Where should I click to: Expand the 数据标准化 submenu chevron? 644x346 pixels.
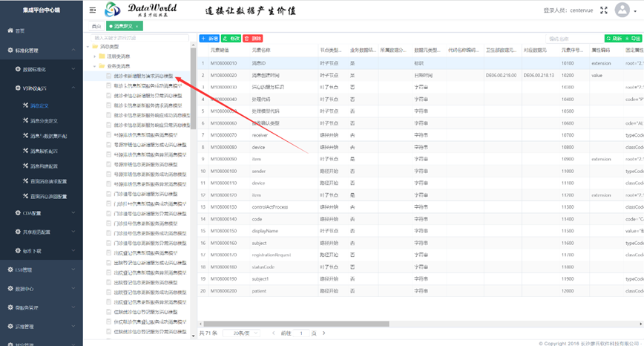[73, 69]
